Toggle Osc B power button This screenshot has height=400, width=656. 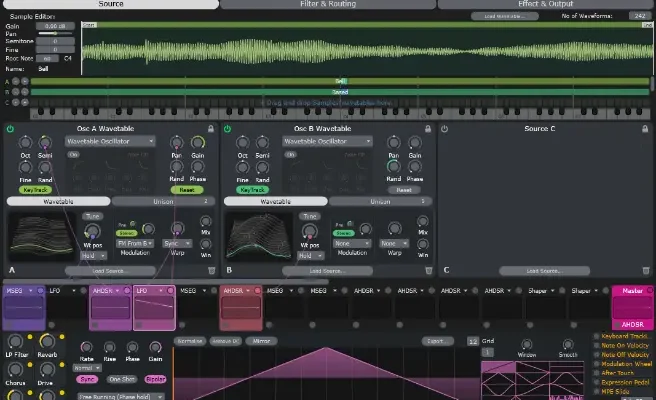coord(228,129)
